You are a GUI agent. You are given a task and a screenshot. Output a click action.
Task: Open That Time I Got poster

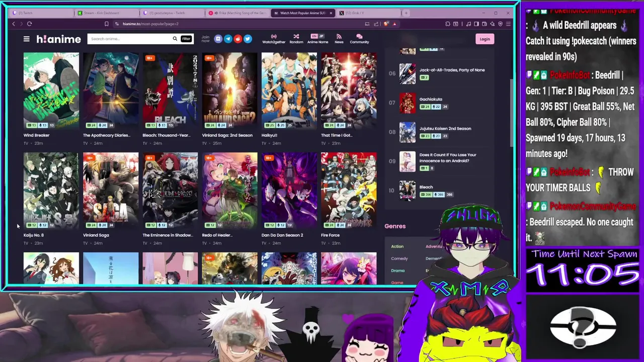pos(349,90)
